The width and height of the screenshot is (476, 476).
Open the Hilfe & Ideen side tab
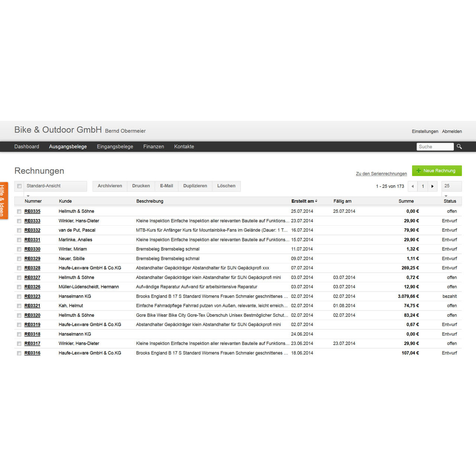3,201
